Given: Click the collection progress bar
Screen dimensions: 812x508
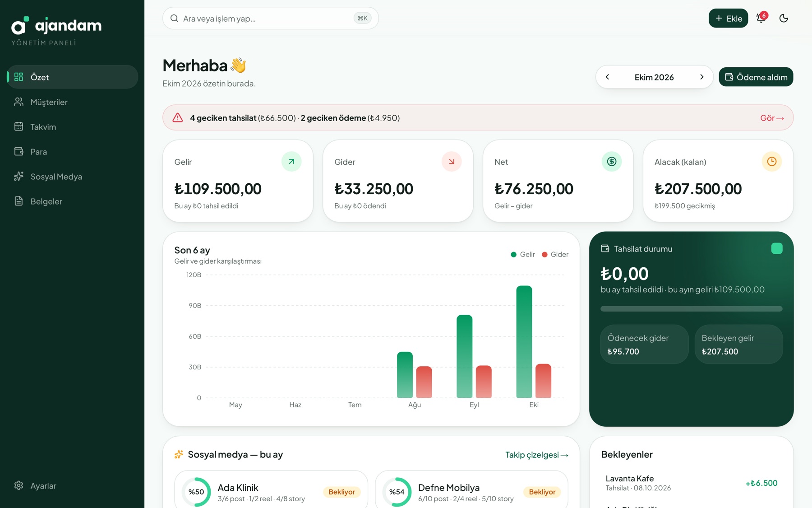Looking at the screenshot, I should (x=691, y=309).
